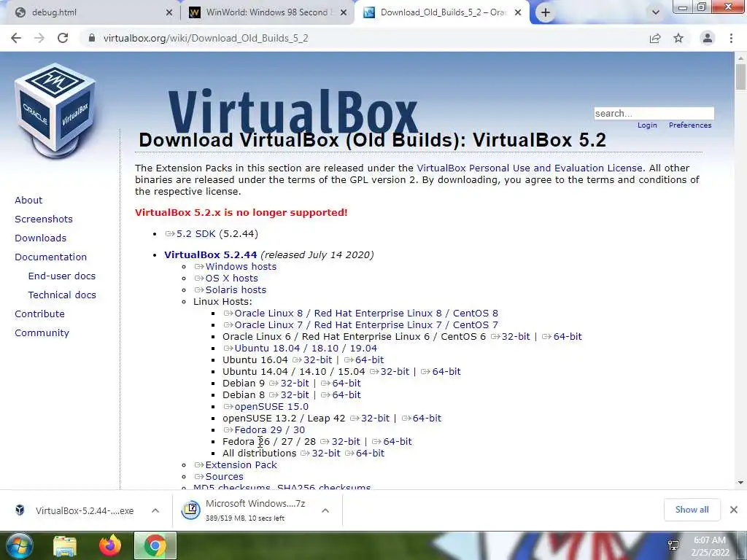Open the VirtualBox Personal Use and Evaluation License link
Viewport: 747px width, 560px height.
pyautogui.click(x=530, y=168)
